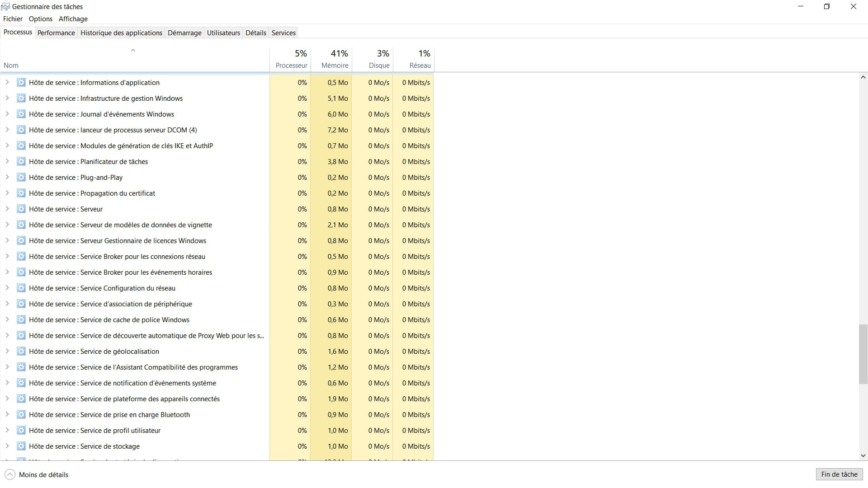Select gear icon of lanceur de processus serveur DCOM
The height and width of the screenshot is (488, 868).
point(21,130)
